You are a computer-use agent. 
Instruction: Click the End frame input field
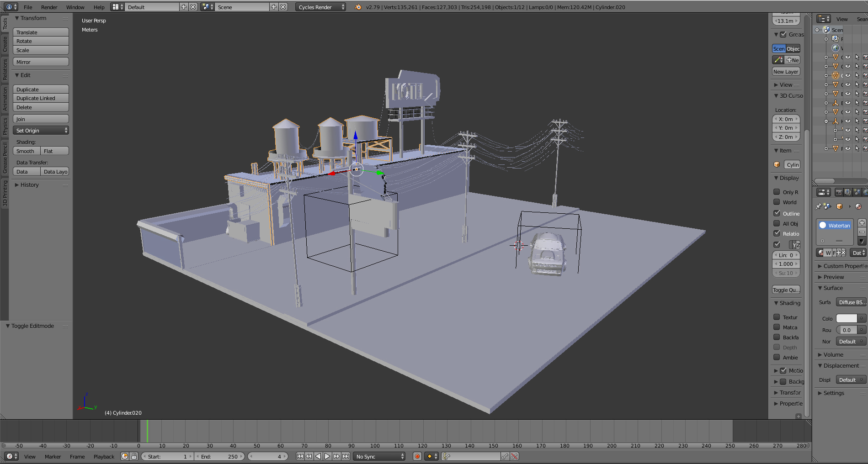pos(219,456)
